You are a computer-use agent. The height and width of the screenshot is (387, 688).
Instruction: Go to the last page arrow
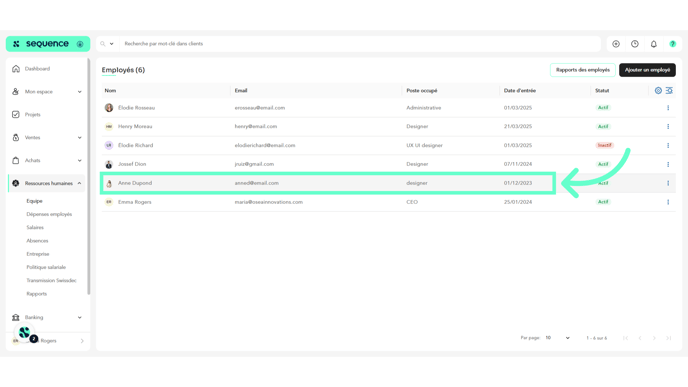669,338
